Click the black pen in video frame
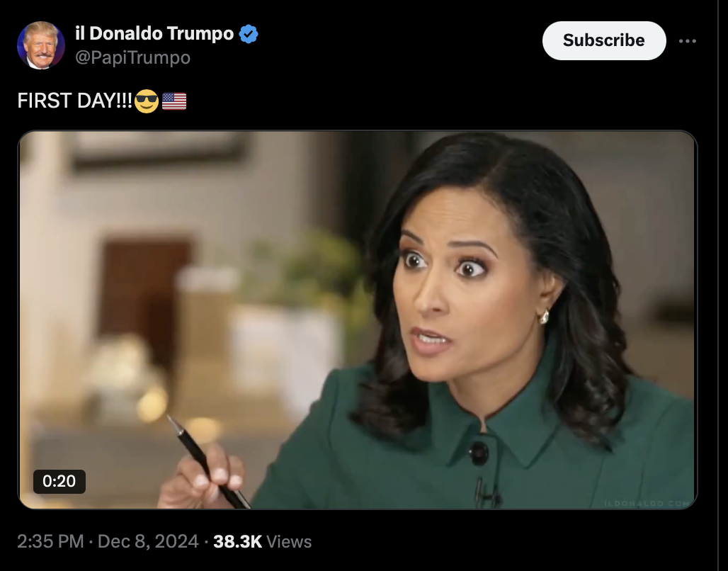 pyautogui.click(x=208, y=463)
